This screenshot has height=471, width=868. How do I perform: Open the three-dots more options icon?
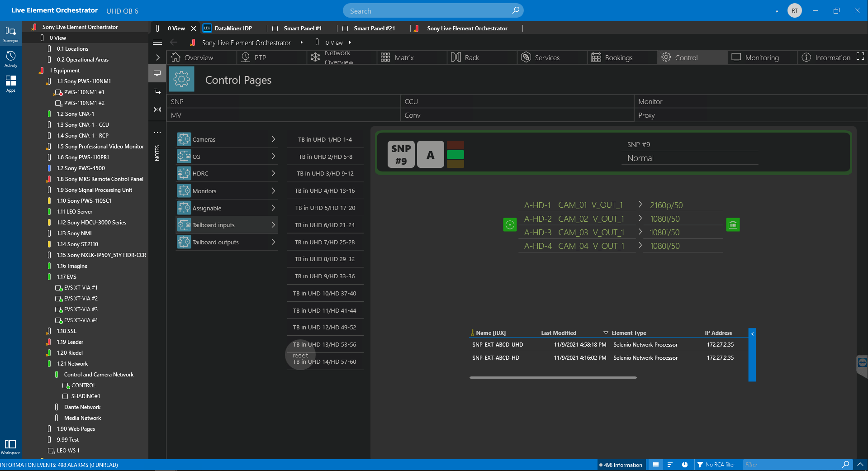(157, 133)
